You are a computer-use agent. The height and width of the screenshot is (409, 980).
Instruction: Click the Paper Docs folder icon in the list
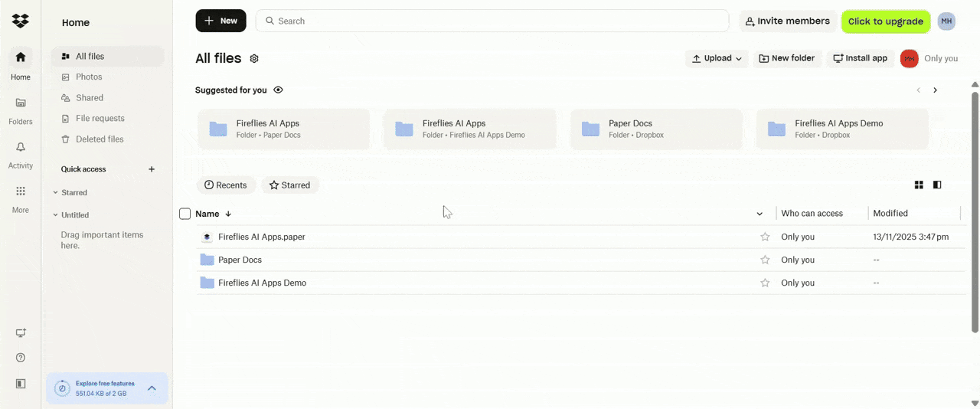click(x=207, y=260)
